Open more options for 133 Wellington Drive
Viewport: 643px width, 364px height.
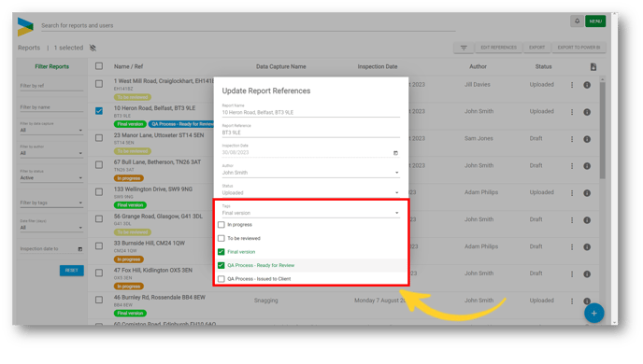pos(572,193)
